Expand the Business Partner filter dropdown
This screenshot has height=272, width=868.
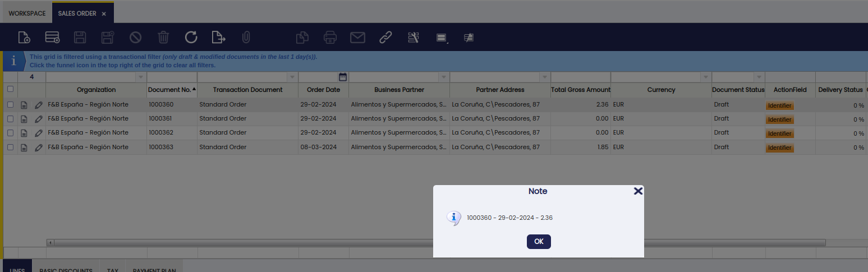pyautogui.click(x=443, y=77)
